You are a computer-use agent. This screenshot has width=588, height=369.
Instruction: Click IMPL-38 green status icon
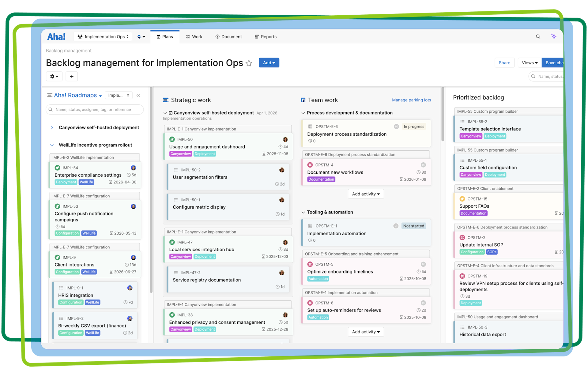[172, 315]
